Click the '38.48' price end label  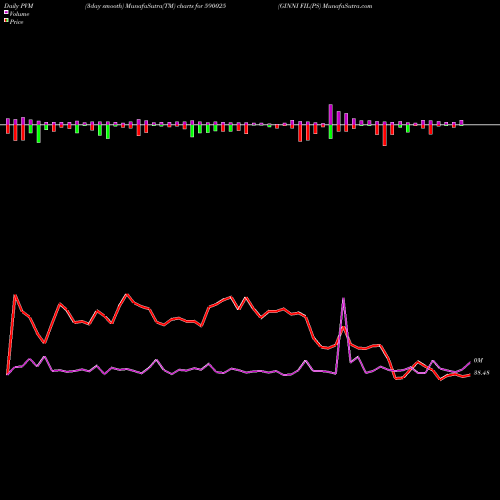(481, 373)
